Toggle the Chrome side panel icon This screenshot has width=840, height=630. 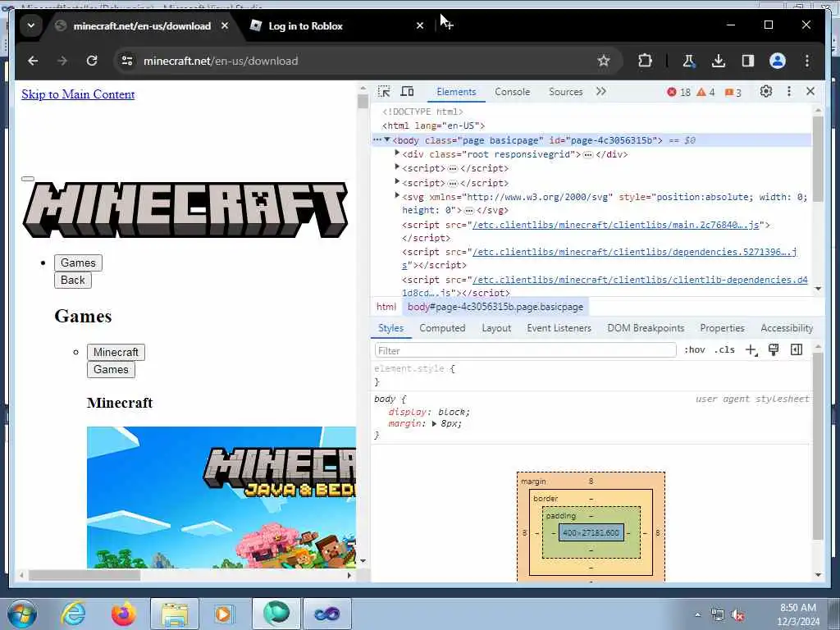point(748,61)
